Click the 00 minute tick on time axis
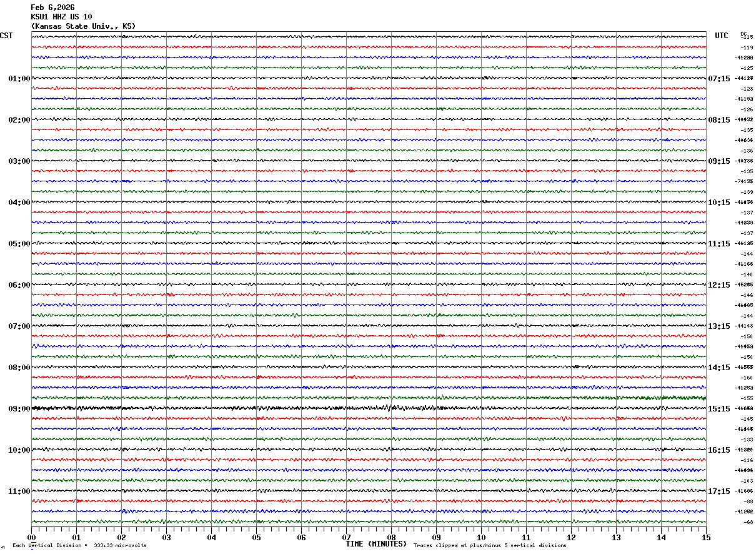 tap(31, 538)
